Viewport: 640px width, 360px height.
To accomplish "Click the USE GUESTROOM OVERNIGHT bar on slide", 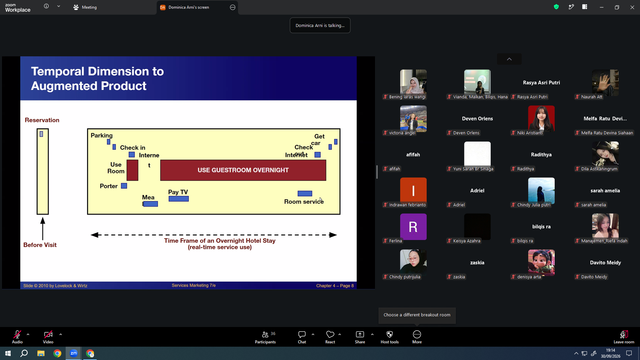I will [x=243, y=170].
